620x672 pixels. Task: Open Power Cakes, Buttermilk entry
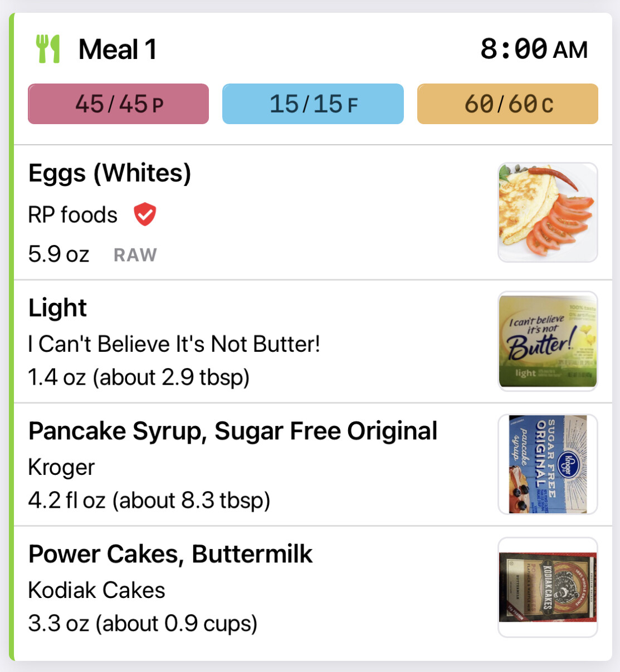(x=170, y=554)
